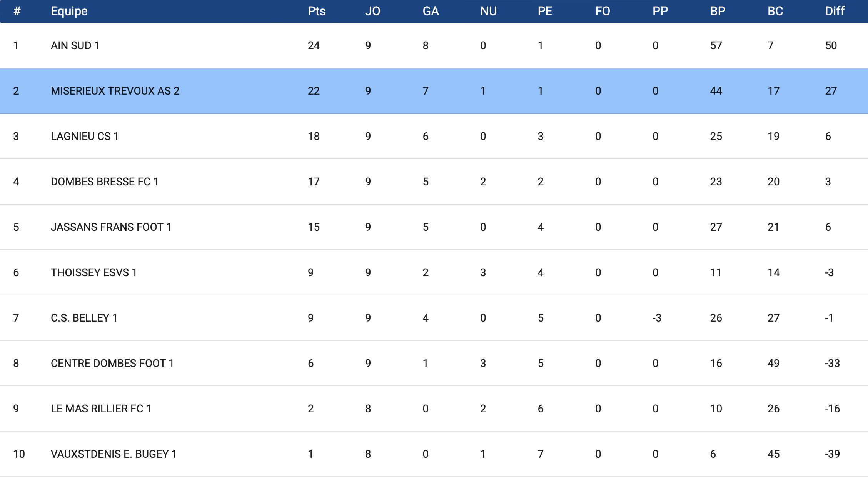Click the DOMBES BRESSE FC 1 team name
868x477 pixels.
[x=105, y=182]
